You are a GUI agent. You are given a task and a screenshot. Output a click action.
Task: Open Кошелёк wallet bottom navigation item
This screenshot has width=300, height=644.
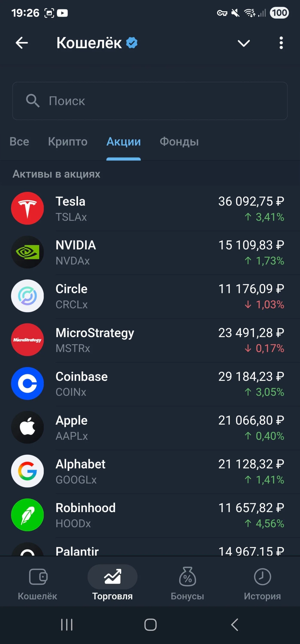point(38,583)
